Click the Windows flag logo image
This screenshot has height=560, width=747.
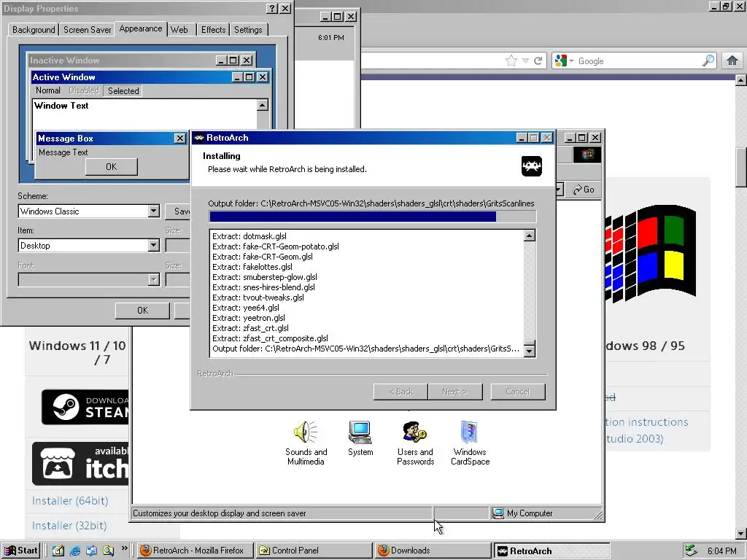(651, 252)
